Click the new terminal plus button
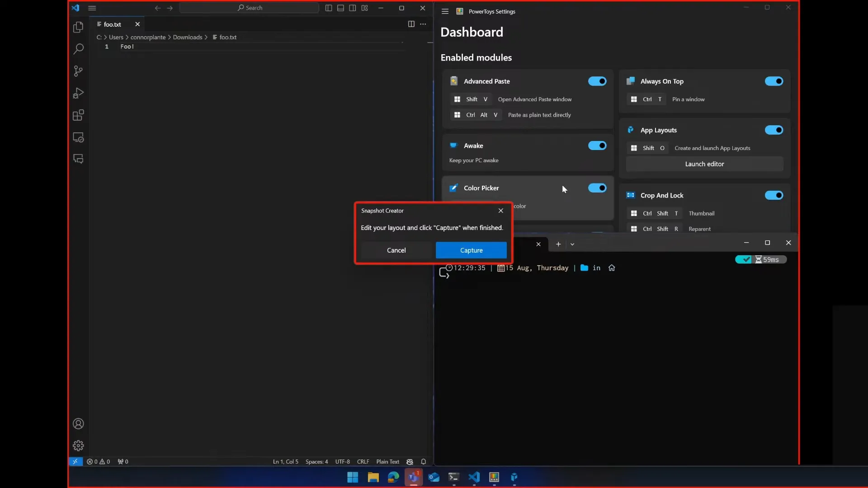Viewport: 868px width, 488px height. [558, 243]
